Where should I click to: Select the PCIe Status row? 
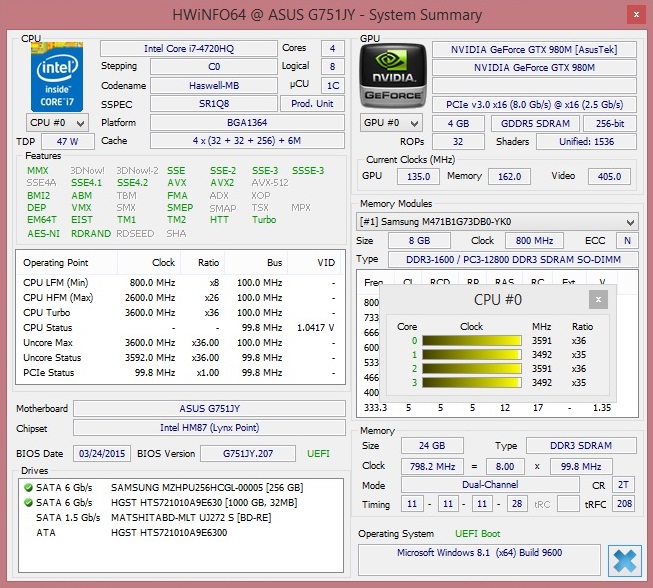coord(179,373)
